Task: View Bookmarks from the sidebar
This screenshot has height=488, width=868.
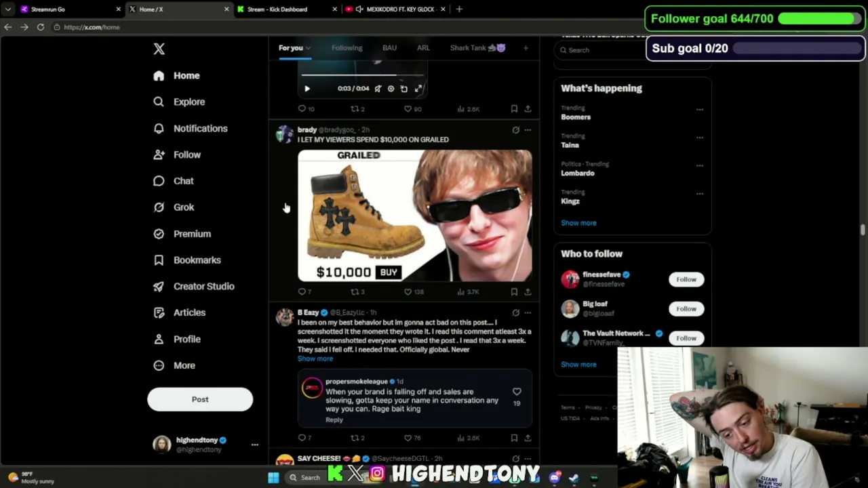Action: click(x=187, y=260)
